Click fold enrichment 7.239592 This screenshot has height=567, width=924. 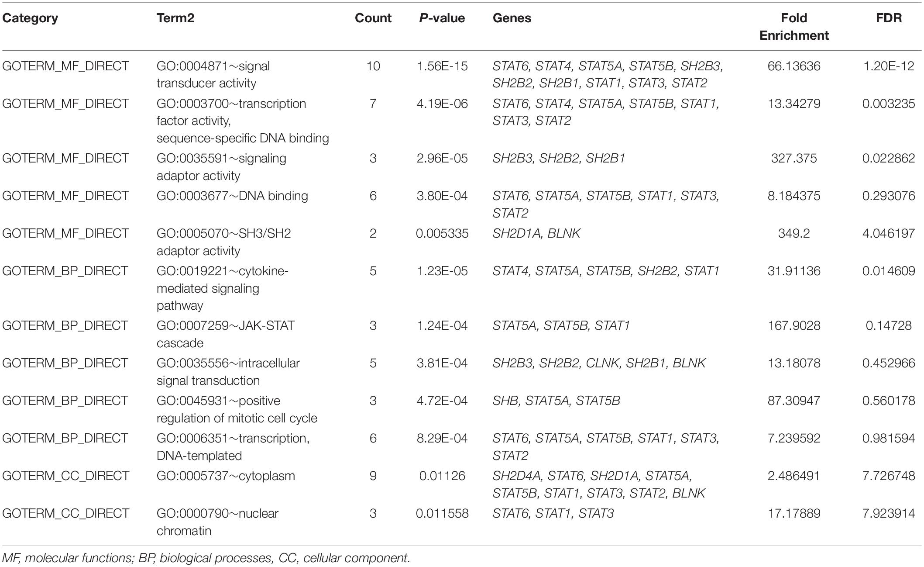click(x=794, y=439)
